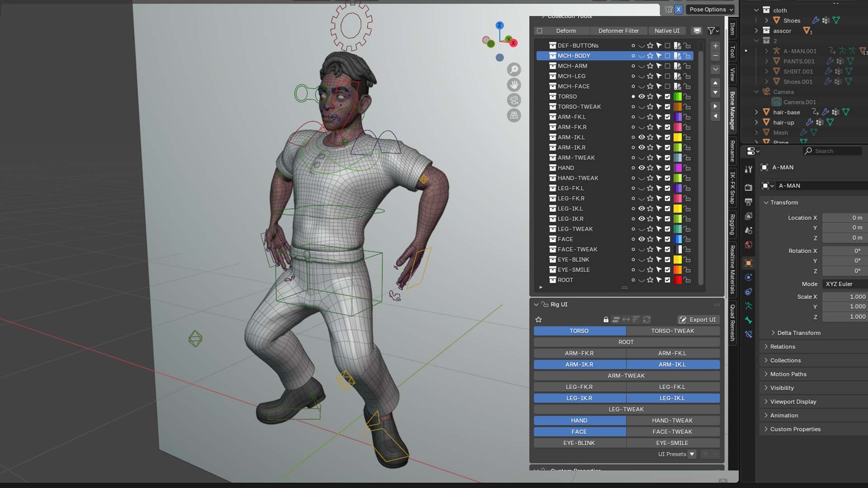
Task: Click the Deformer Filter button
Action: (x=618, y=31)
